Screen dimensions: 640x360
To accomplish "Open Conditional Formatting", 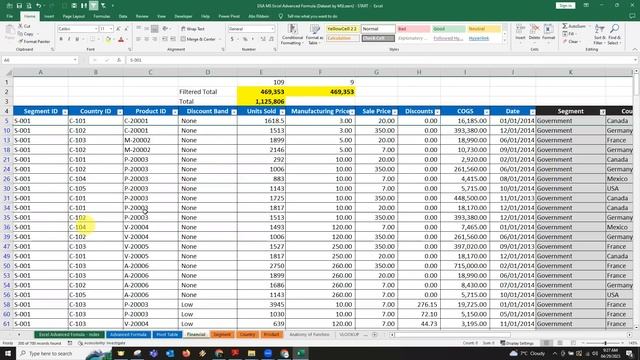I will point(292,34).
